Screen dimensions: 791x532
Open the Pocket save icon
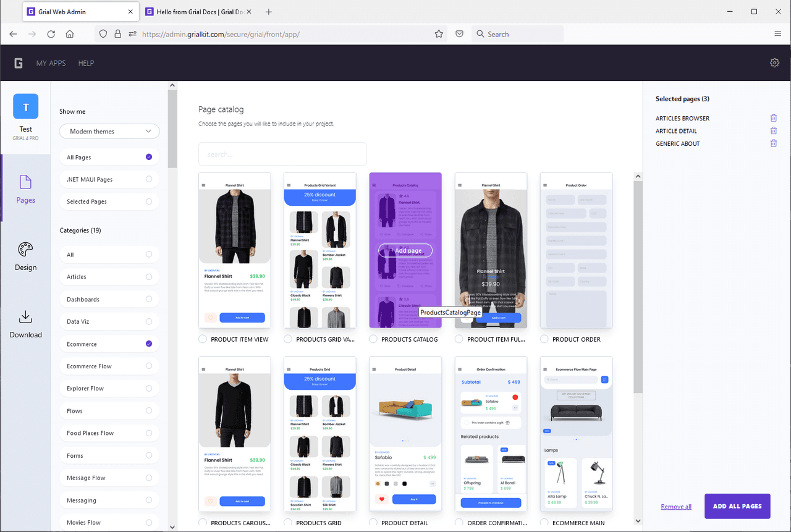tap(460, 34)
